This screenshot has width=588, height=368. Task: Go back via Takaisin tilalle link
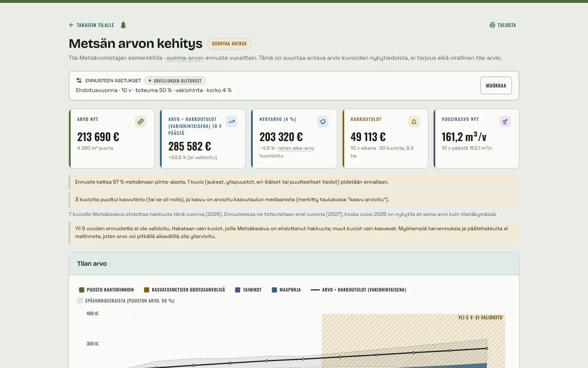point(91,25)
